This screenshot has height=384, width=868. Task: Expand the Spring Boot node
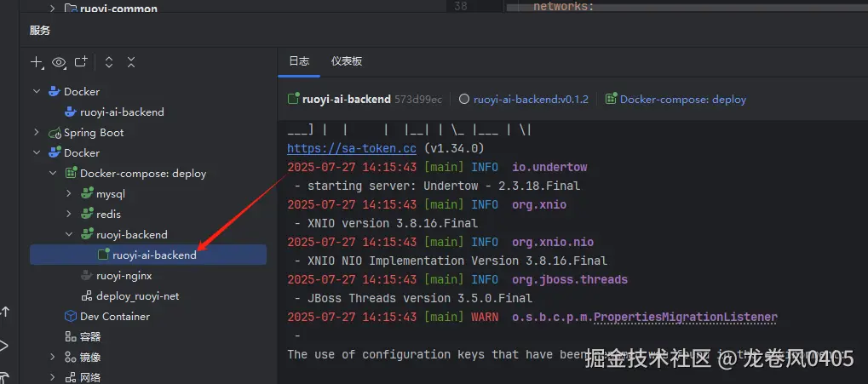[37, 132]
